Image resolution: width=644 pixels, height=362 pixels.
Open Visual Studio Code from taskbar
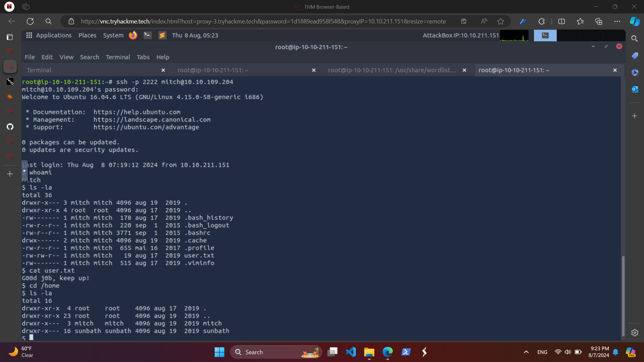351,352
